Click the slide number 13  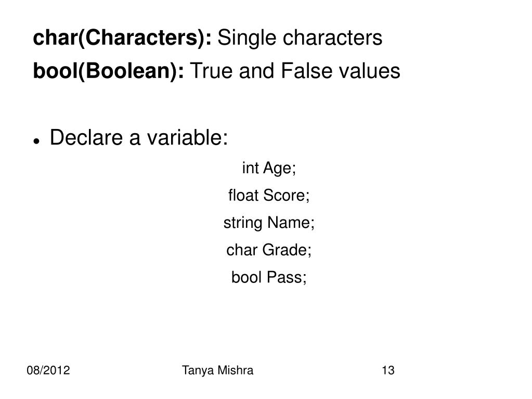pyautogui.click(x=388, y=370)
